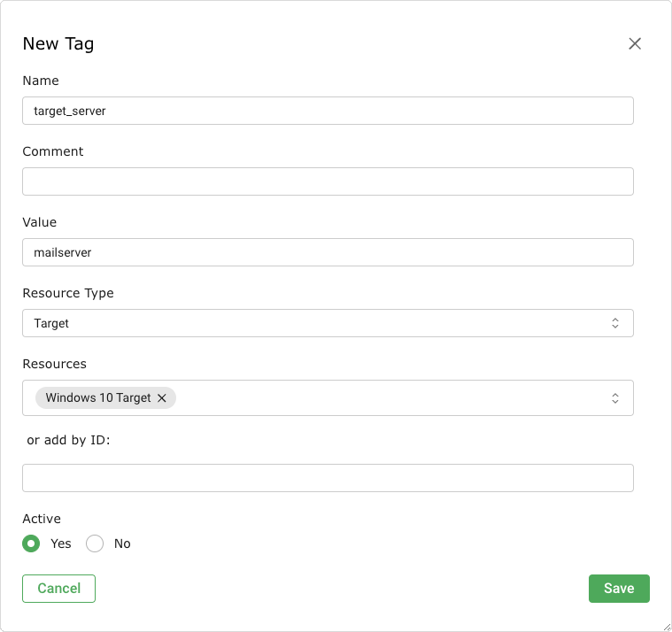Screen dimensions: 672x632
Task: Click the Comment field label
Action: pyautogui.click(x=53, y=151)
